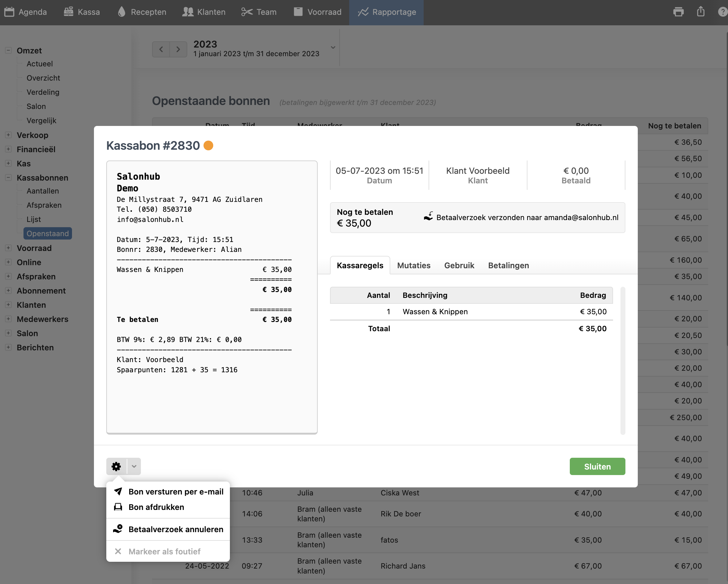The height and width of the screenshot is (584, 728).
Task: Click the gear settings icon button
Action: [x=116, y=466]
